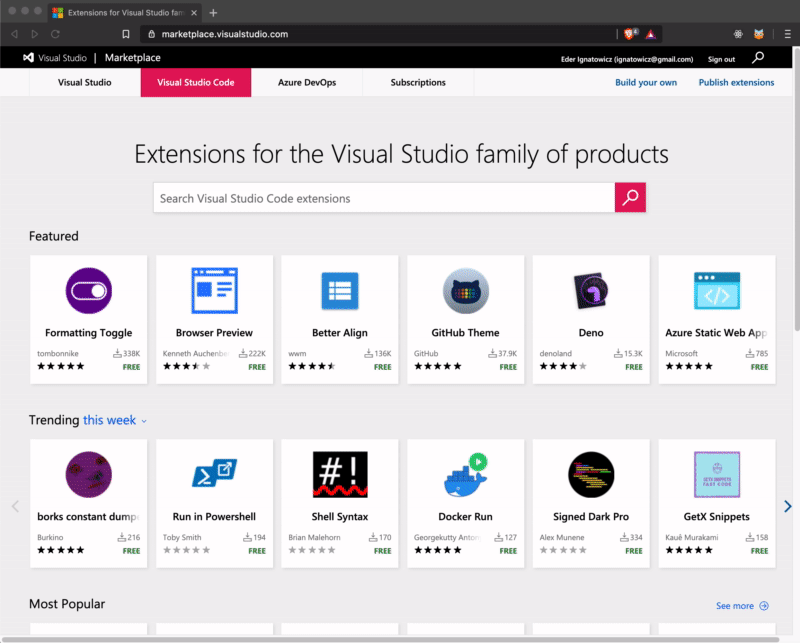The image size is (800, 643).
Task: Click the wwm publisher name
Action: pos(297,353)
